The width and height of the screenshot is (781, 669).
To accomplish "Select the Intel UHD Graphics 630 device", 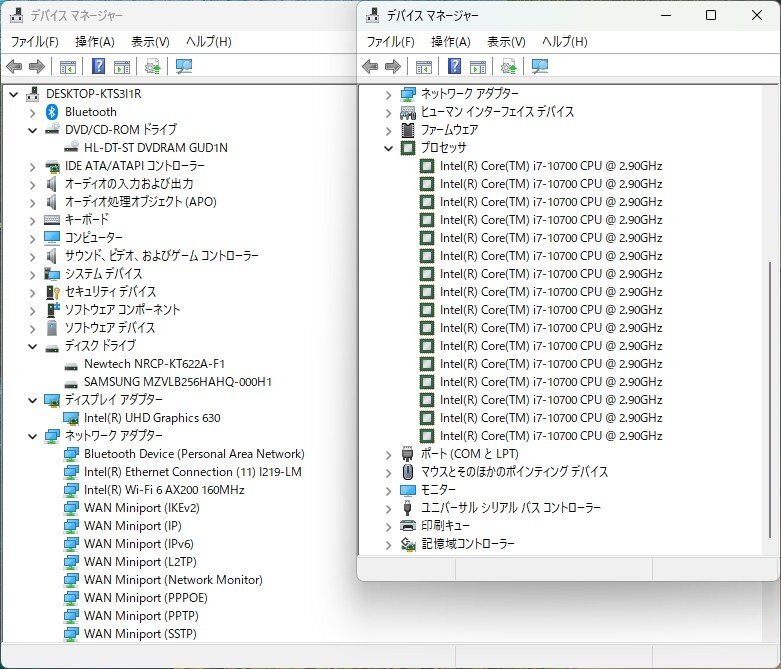I will [x=151, y=418].
